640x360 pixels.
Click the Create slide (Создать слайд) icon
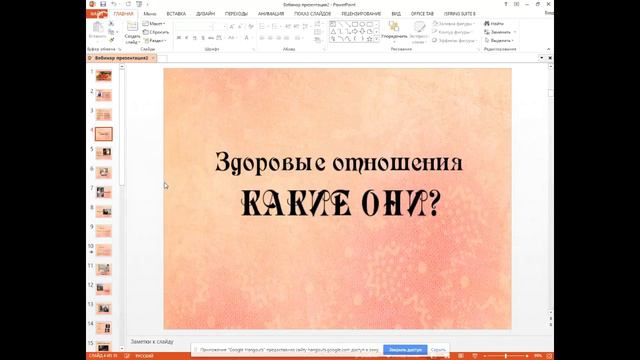click(132, 27)
